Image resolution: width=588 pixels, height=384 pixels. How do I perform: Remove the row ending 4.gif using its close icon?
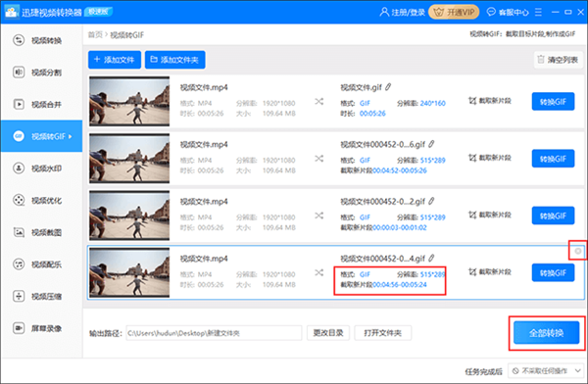pos(578,251)
